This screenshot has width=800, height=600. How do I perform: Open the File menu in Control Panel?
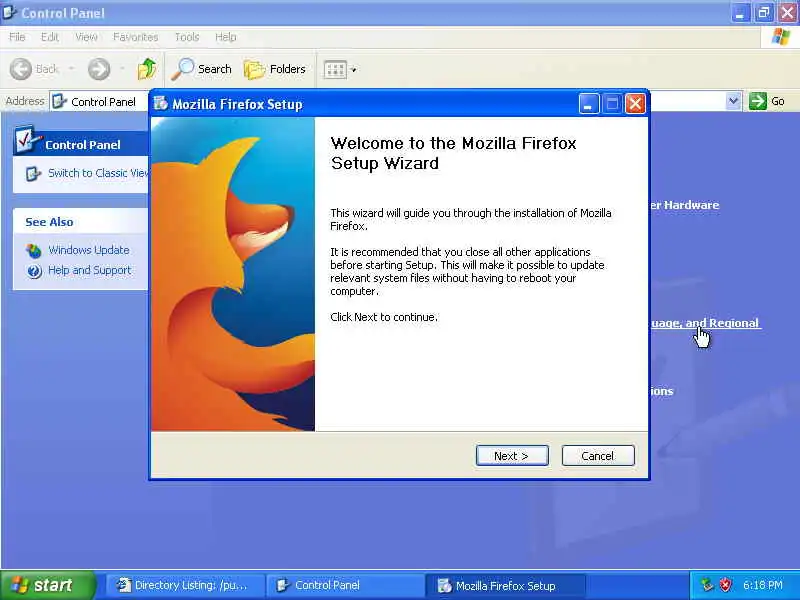tap(17, 37)
